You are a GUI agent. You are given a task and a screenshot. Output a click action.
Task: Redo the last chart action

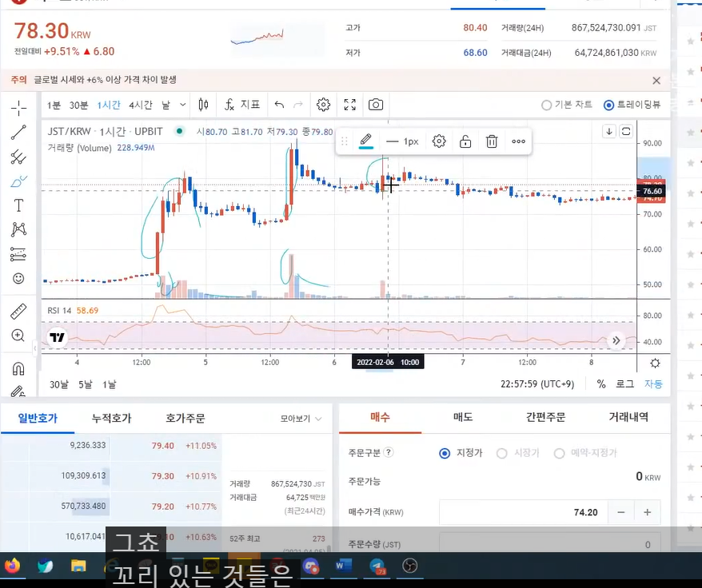pyautogui.click(x=297, y=105)
